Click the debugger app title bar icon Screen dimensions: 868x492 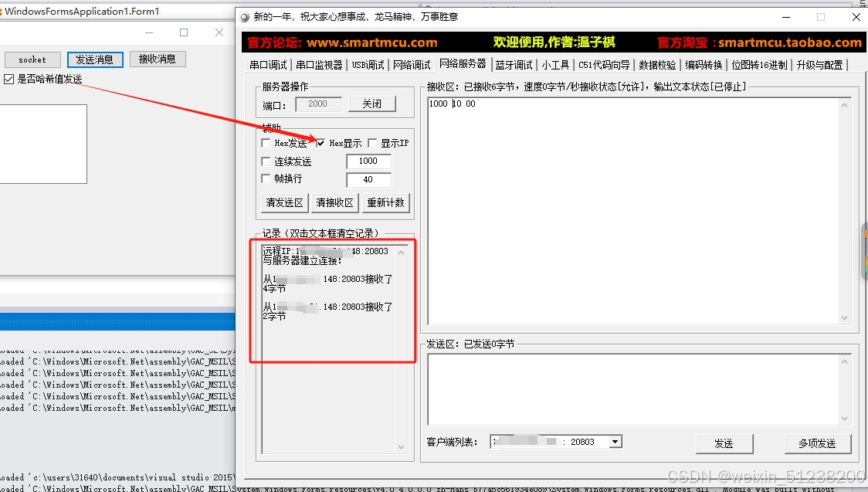click(245, 17)
